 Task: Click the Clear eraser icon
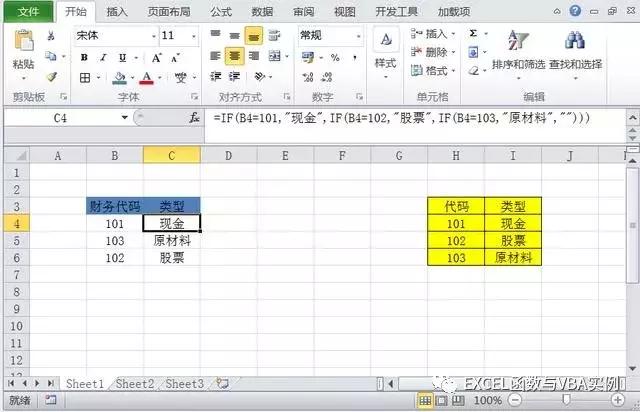click(473, 71)
